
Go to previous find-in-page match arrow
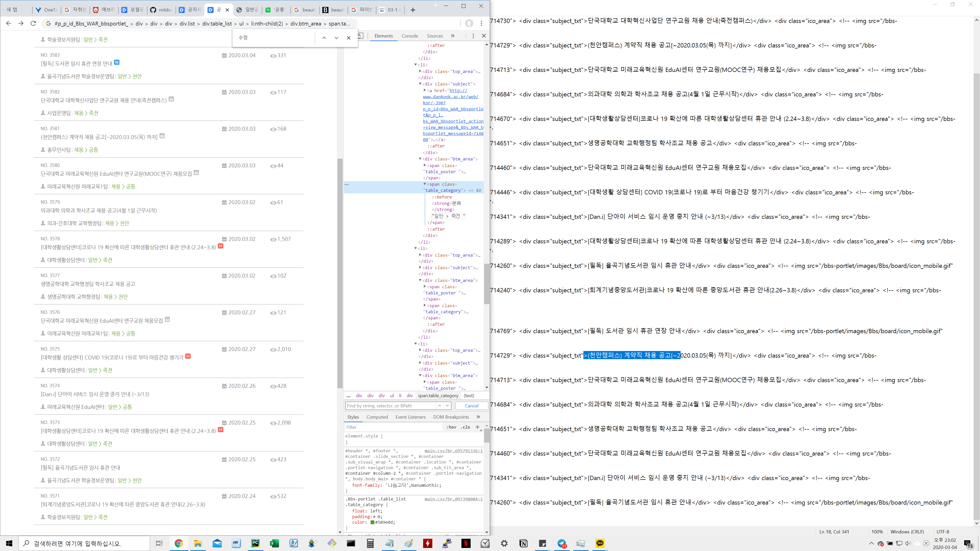pyautogui.click(x=324, y=38)
